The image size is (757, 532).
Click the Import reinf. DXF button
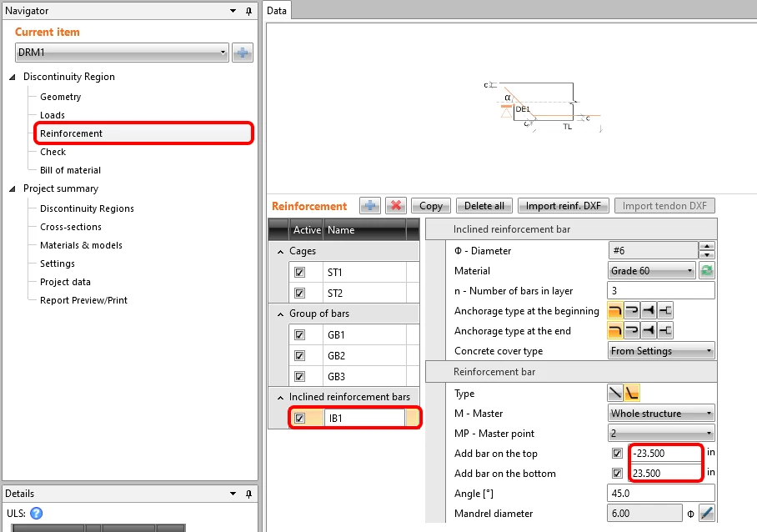tap(564, 206)
